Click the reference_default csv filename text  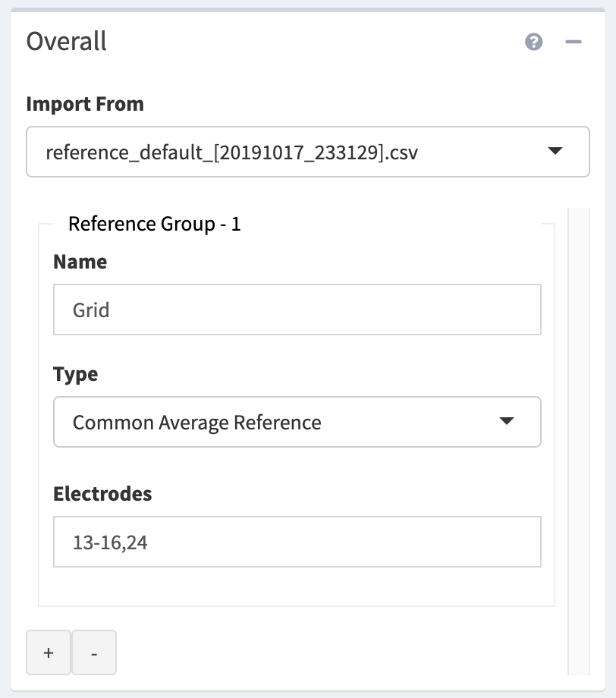[x=232, y=152]
